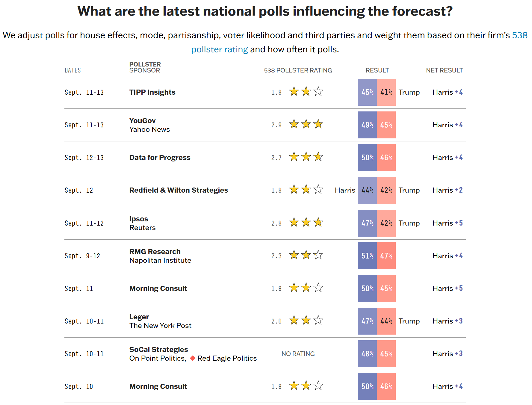Click the blue 48% bar for SoCal Strategies
The image size is (532, 405).
[367, 354]
